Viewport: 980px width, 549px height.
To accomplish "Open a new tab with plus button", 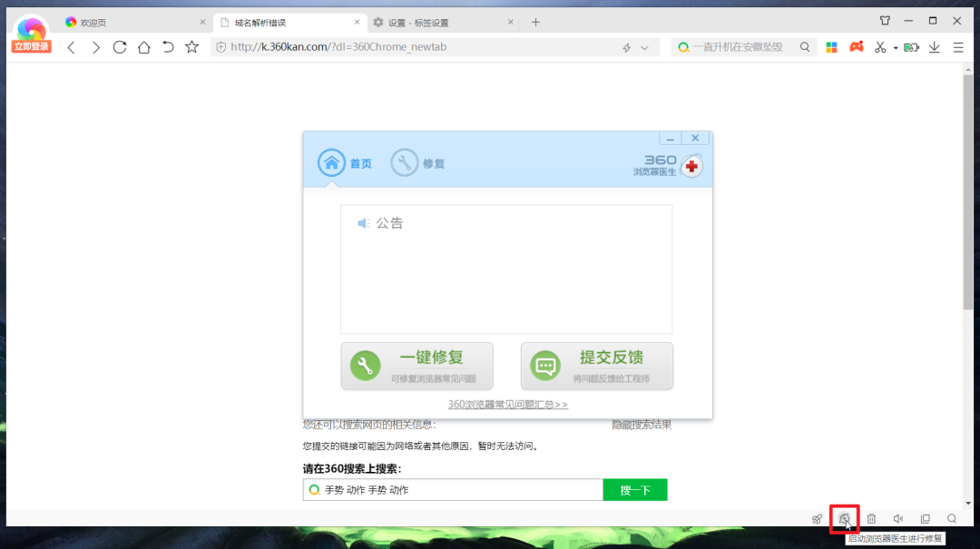I will (x=535, y=23).
